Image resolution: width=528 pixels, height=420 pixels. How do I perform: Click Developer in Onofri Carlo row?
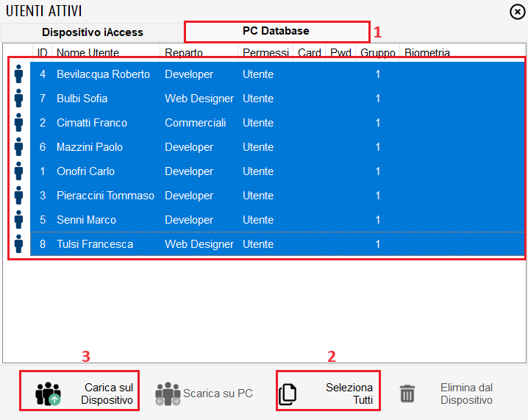[189, 171]
